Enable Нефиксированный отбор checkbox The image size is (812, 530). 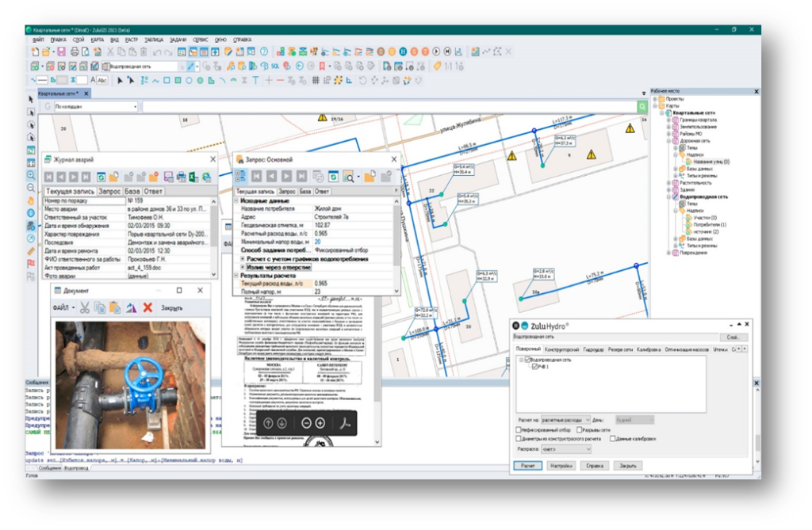[519, 429]
